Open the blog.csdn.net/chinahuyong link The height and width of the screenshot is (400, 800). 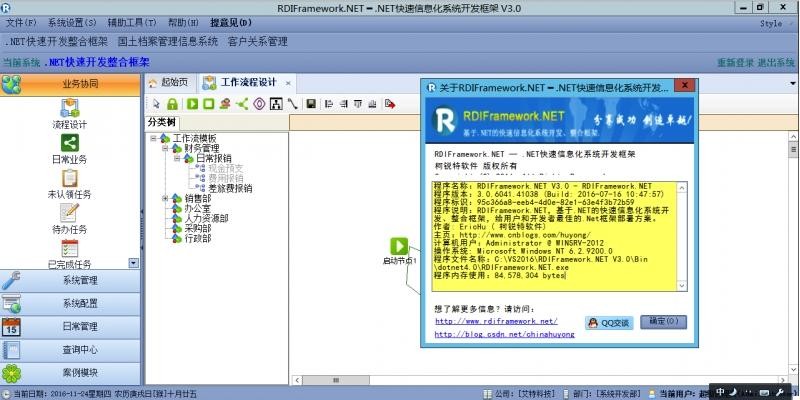(505, 335)
